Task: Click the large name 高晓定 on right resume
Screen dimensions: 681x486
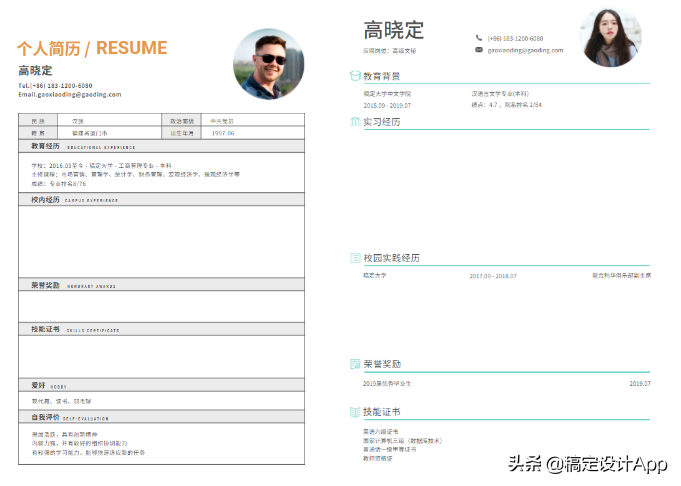Action: 393,30
